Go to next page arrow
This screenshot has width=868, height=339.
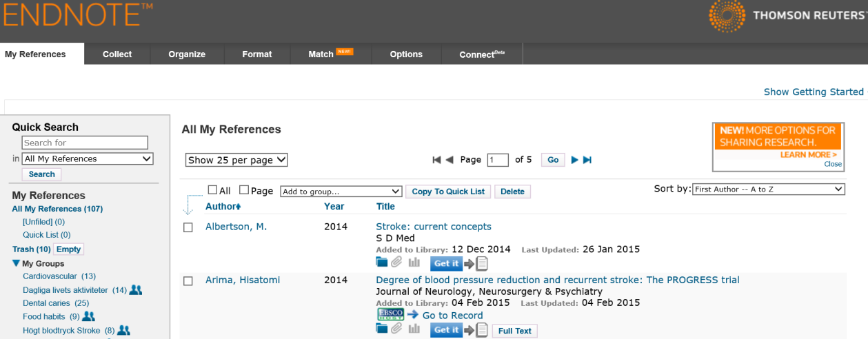[575, 160]
